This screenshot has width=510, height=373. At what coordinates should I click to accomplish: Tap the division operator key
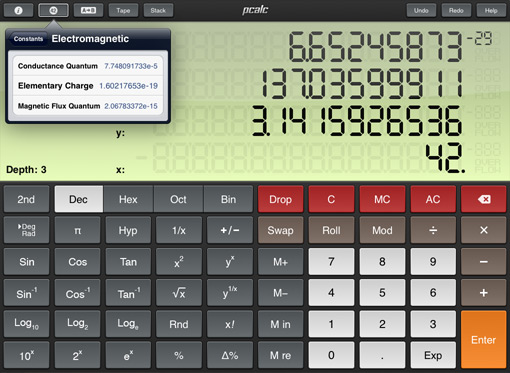click(x=433, y=230)
